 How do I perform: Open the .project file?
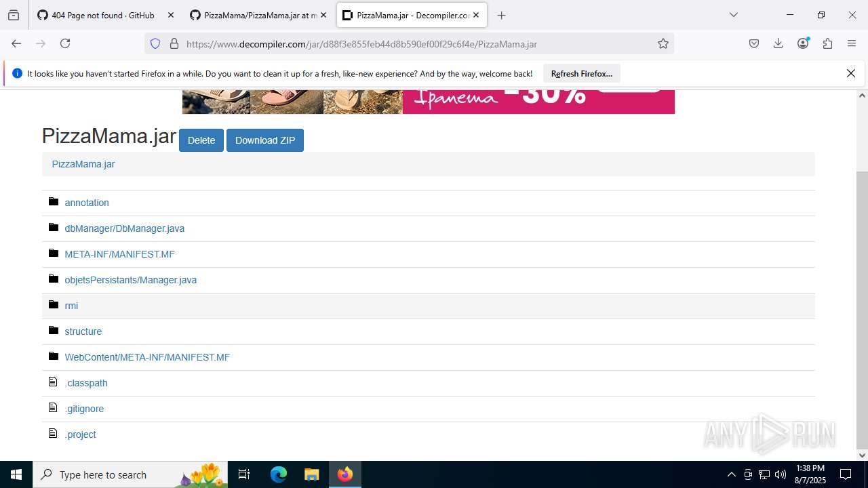81,434
